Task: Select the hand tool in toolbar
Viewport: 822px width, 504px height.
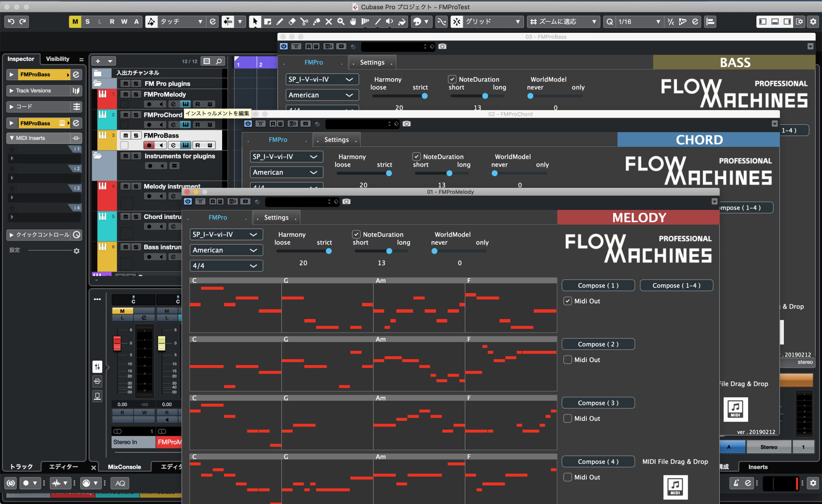Action: click(353, 22)
